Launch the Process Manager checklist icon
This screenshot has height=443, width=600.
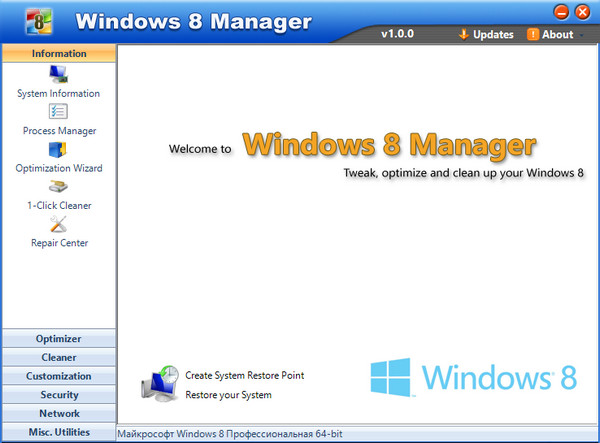(58, 112)
